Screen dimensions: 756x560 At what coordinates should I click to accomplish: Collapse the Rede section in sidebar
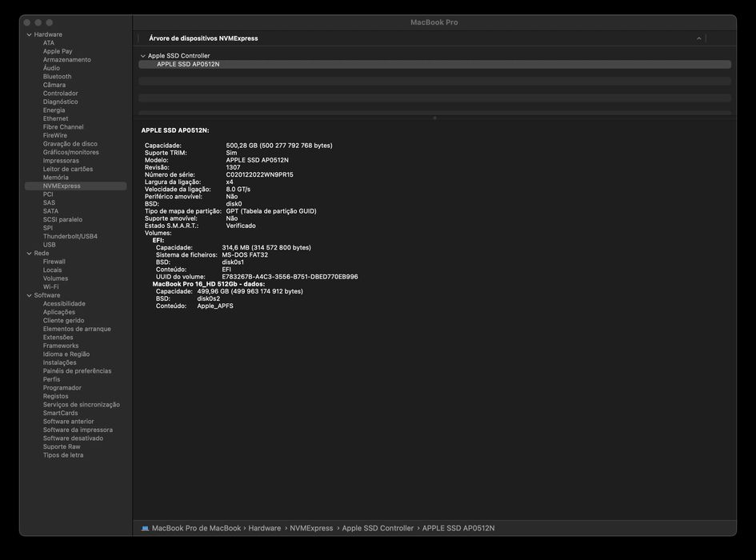[29, 254]
